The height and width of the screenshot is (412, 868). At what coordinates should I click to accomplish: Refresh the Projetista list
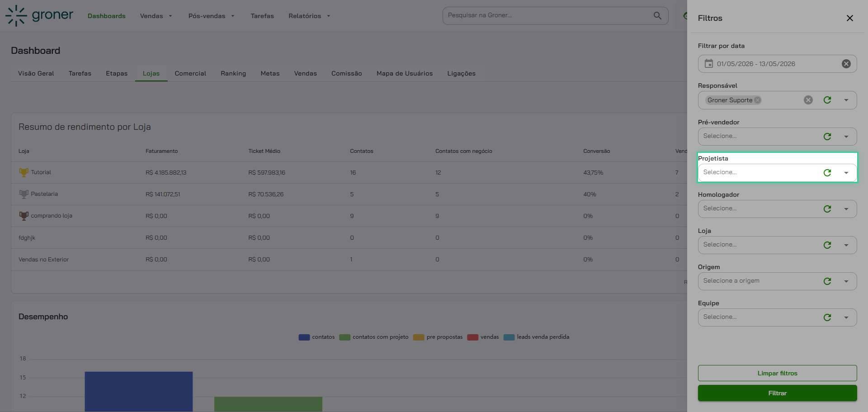(x=827, y=172)
